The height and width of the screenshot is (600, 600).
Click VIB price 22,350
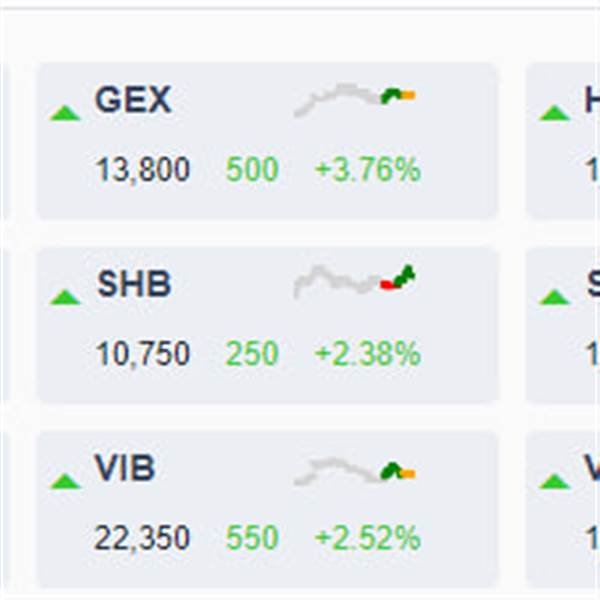tap(142, 538)
